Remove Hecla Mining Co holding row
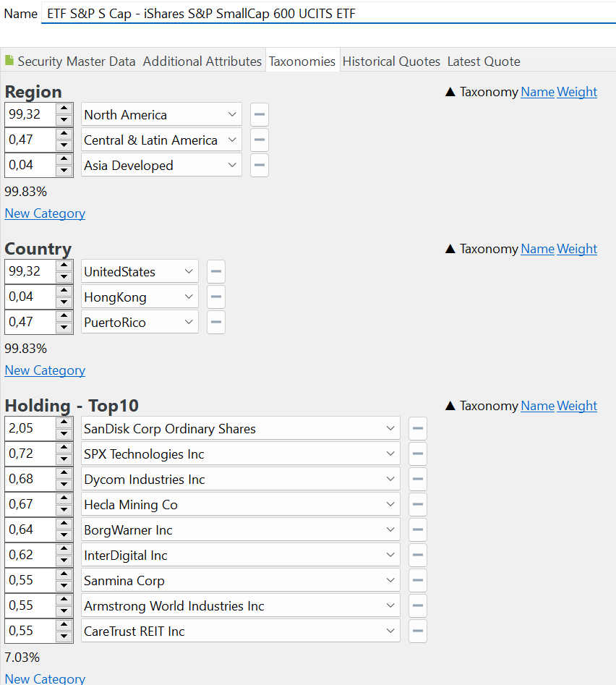The image size is (616, 685). click(x=417, y=505)
